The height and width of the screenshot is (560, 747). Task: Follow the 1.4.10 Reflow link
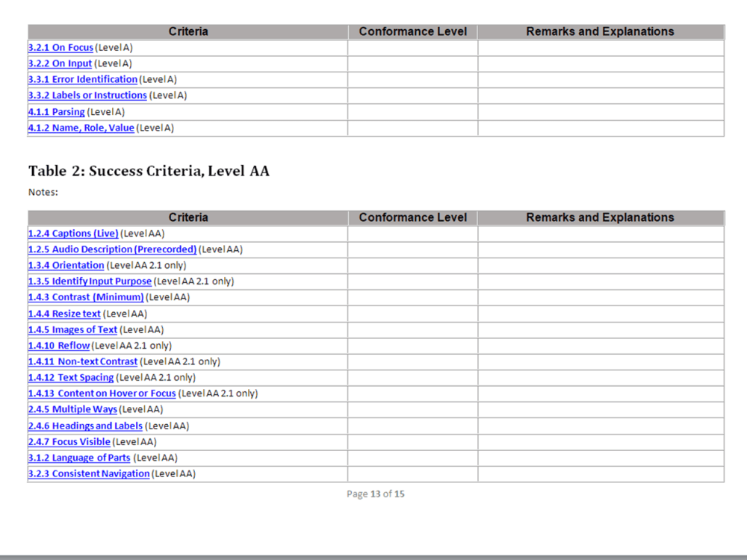[59, 346]
